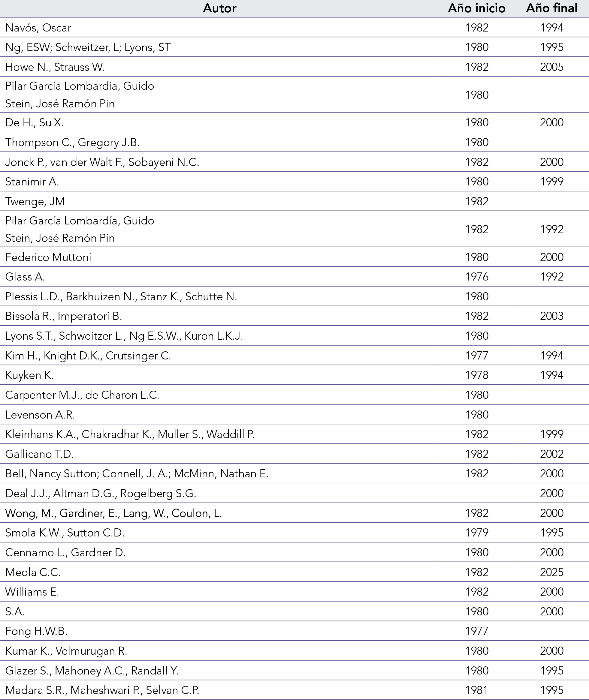This screenshot has height=700, width=589.
Task: Select the last row at the bottom
Action: pos(220,690)
